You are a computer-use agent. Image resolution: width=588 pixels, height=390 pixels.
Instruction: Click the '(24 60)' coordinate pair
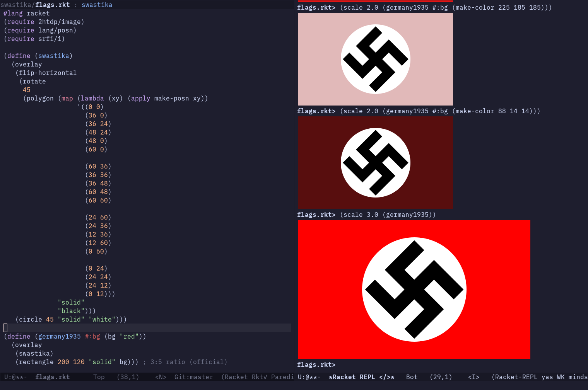pyautogui.click(x=98, y=217)
